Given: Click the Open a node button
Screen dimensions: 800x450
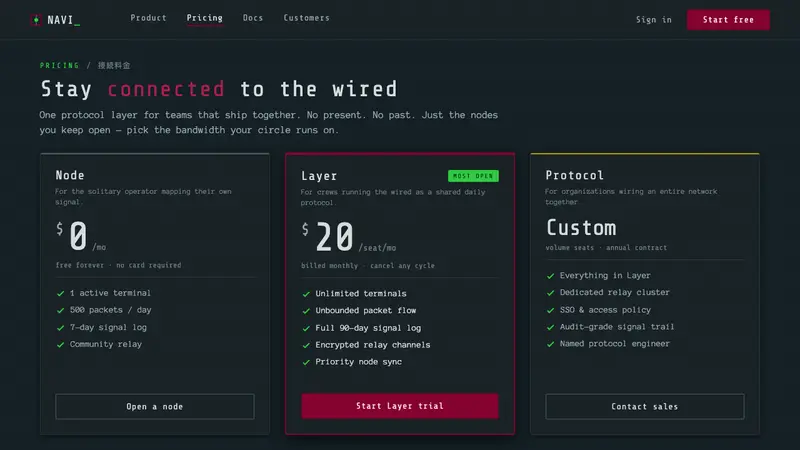Looking at the screenshot, I should [155, 407].
